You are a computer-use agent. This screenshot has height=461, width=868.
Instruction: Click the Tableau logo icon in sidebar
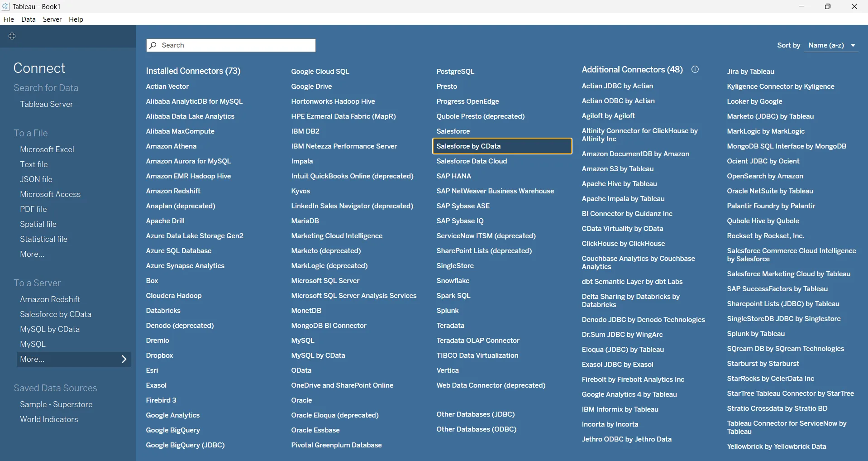pyautogui.click(x=12, y=36)
